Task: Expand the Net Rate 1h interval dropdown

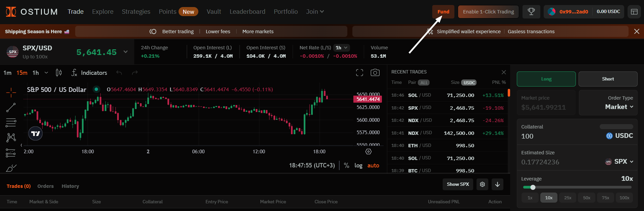Action: pyautogui.click(x=342, y=48)
